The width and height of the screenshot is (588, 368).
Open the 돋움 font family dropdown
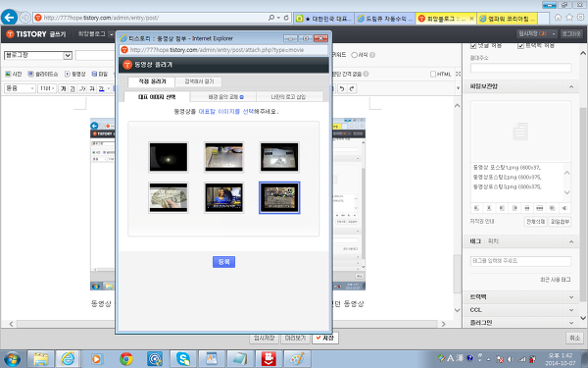(x=20, y=88)
